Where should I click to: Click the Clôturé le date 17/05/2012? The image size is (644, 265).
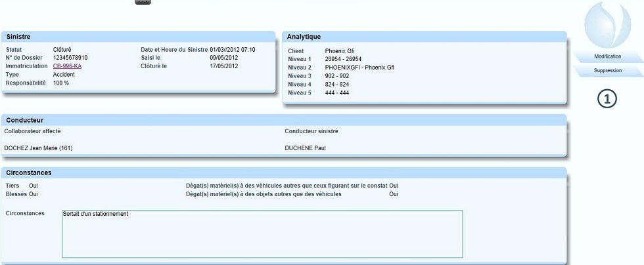(224, 66)
